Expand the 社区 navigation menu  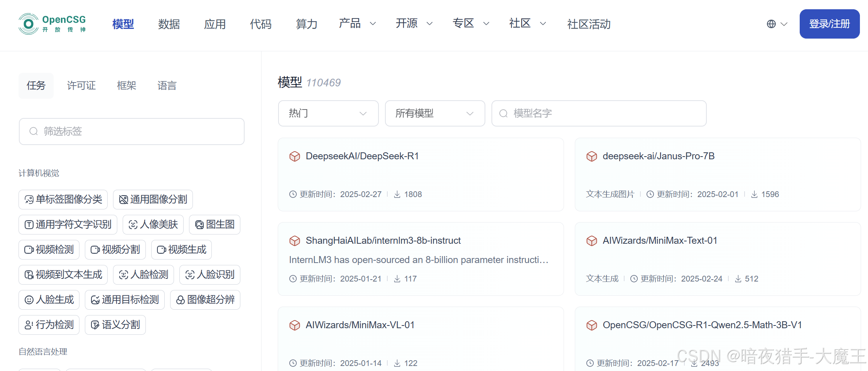tap(527, 24)
